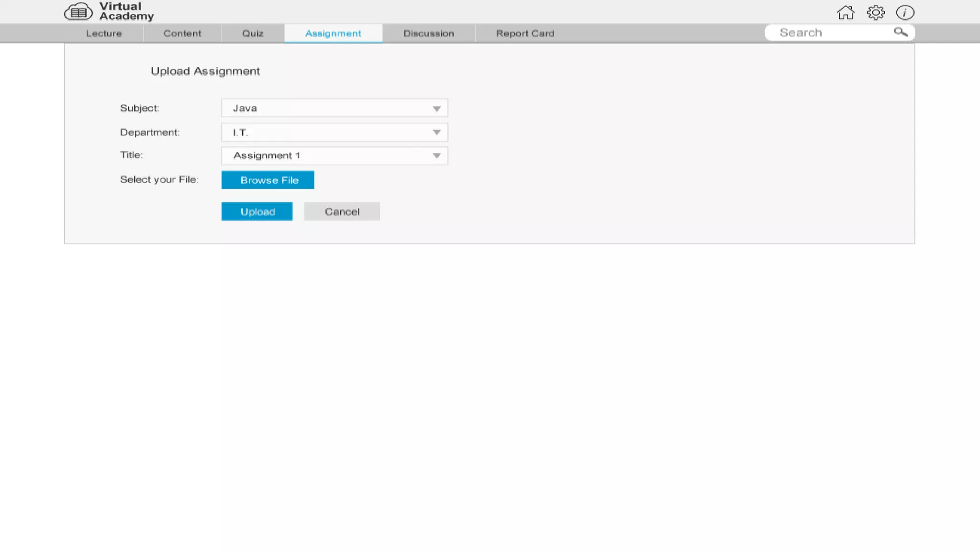This screenshot has height=551, width=980.
Task: Click the Subject dropdown arrow
Action: click(x=436, y=109)
